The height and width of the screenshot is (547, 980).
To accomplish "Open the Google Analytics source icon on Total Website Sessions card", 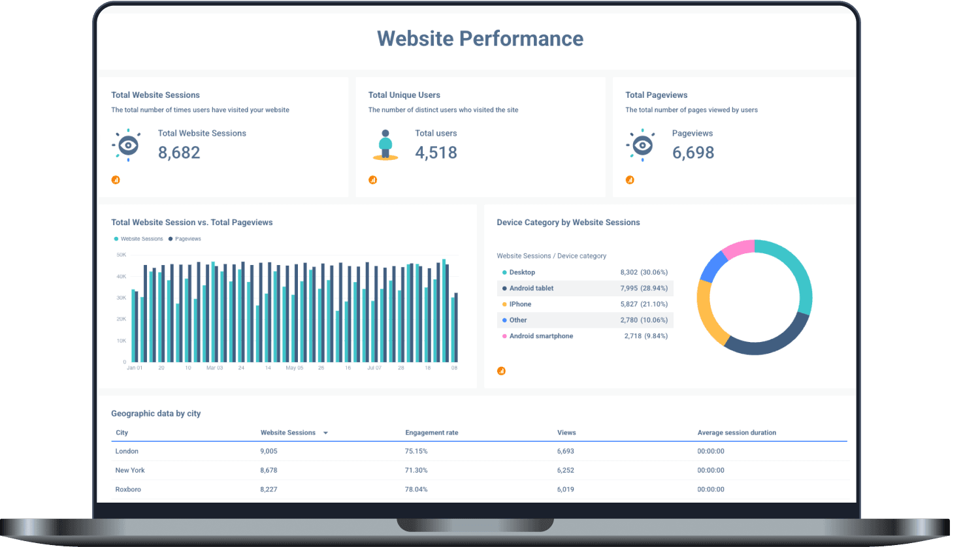I will click(x=116, y=180).
